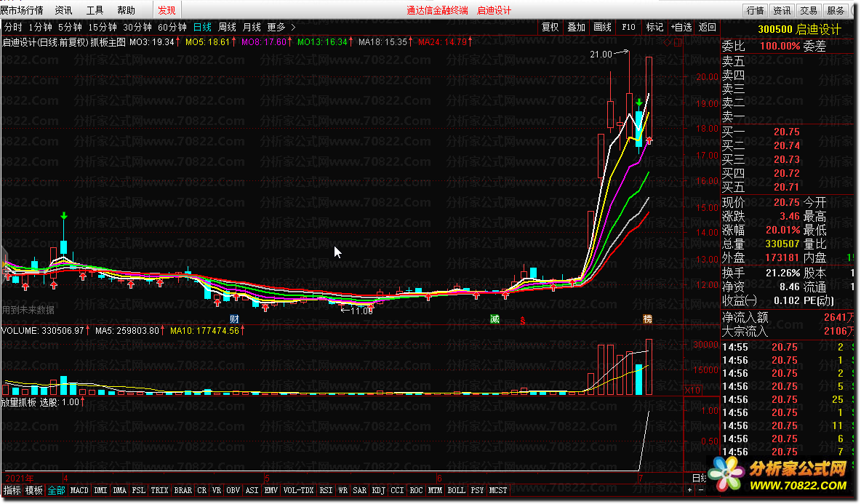Select the EMV indicator
The width and height of the screenshot is (861, 504).
271,490
